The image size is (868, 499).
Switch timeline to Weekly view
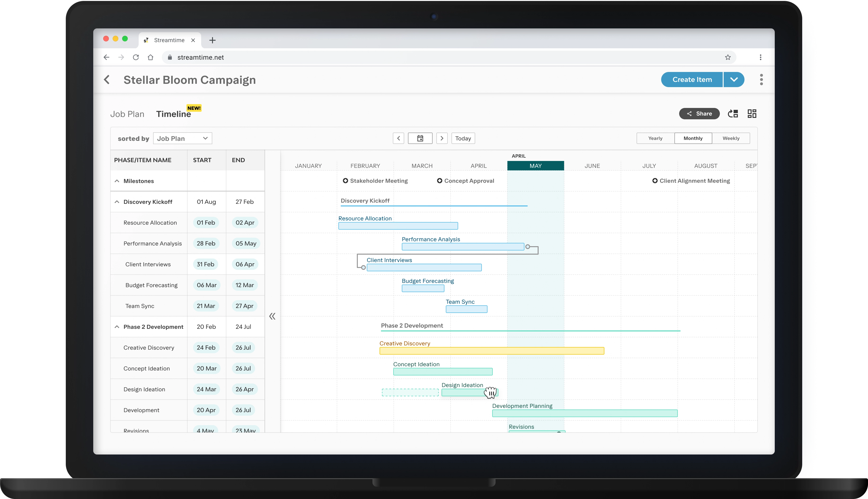(731, 138)
